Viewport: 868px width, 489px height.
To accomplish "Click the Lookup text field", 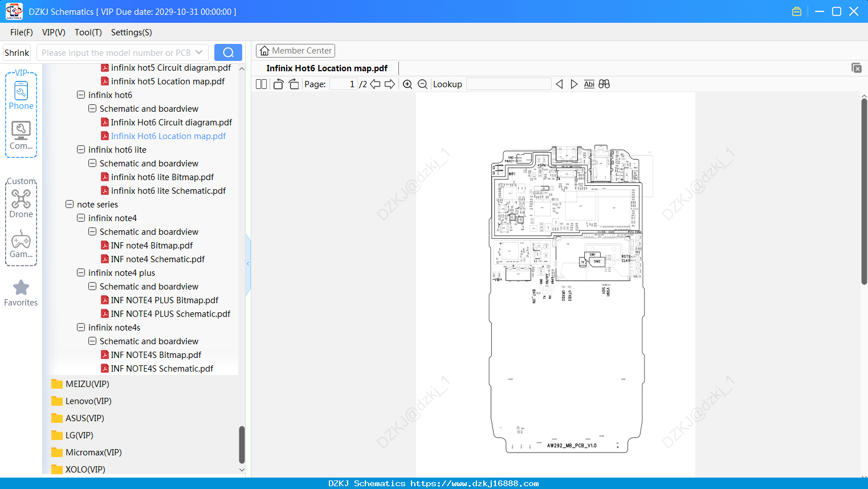I will tap(509, 84).
